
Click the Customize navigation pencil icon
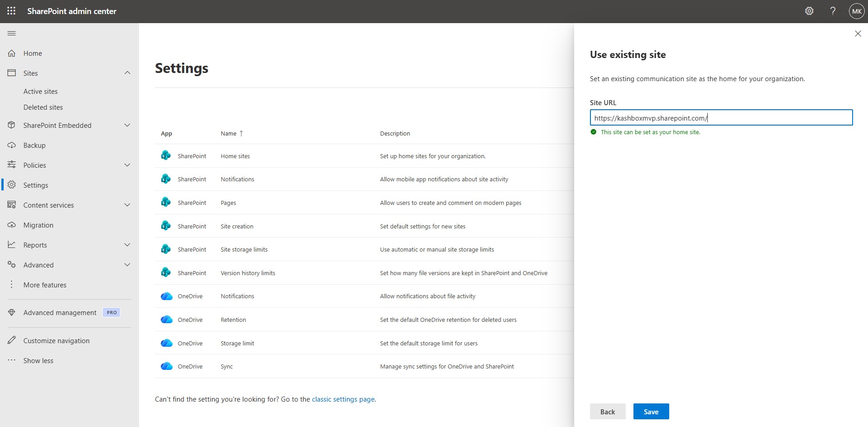coord(12,340)
